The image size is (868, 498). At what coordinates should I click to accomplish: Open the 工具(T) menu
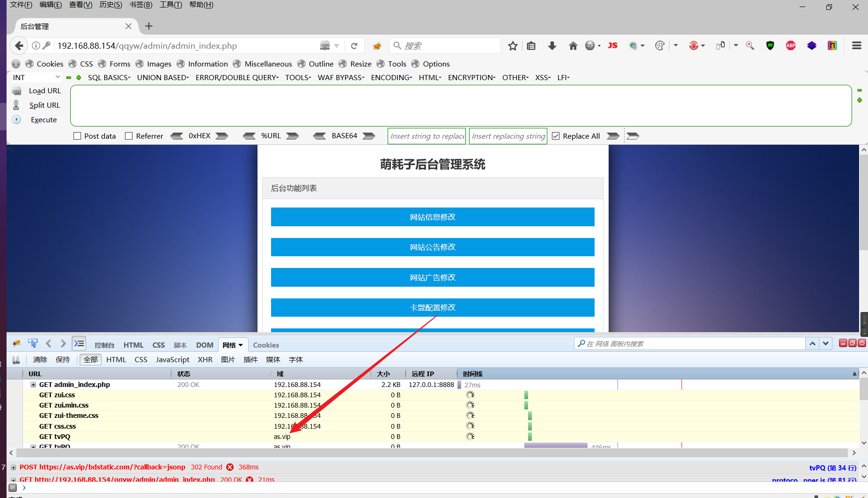[171, 5]
